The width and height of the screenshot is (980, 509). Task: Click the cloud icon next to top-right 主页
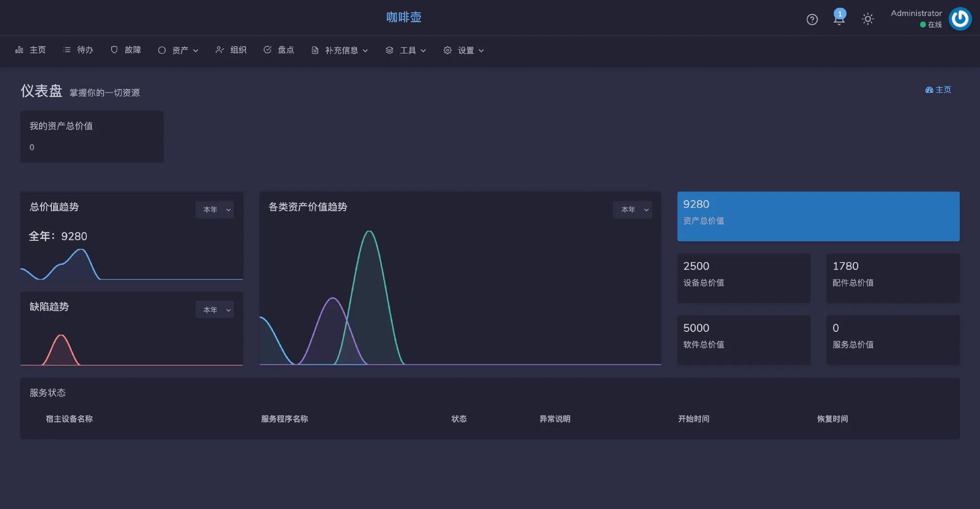click(928, 90)
